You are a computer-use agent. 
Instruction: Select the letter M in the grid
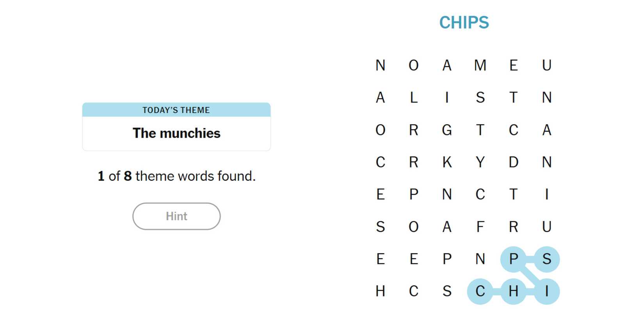(480, 65)
